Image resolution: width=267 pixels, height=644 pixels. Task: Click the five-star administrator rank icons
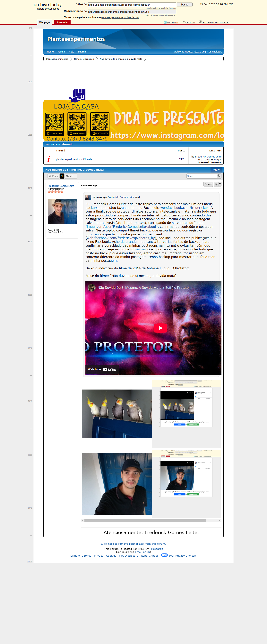tap(56, 192)
